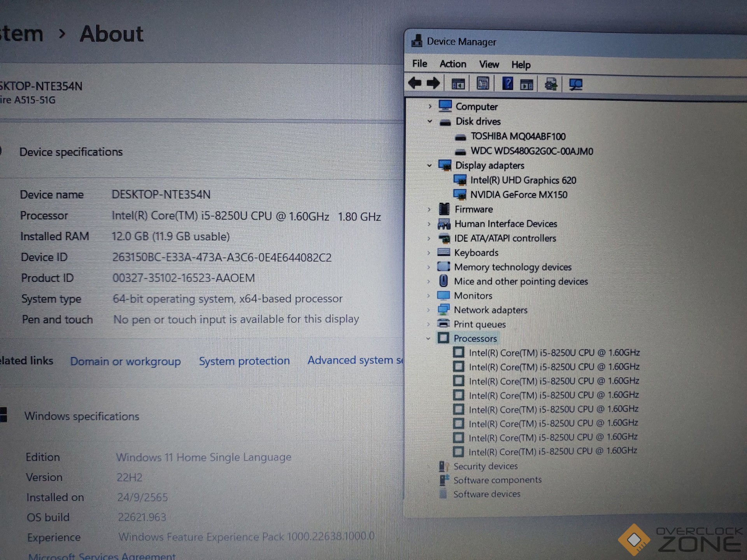Open the Action menu

coord(452,64)
